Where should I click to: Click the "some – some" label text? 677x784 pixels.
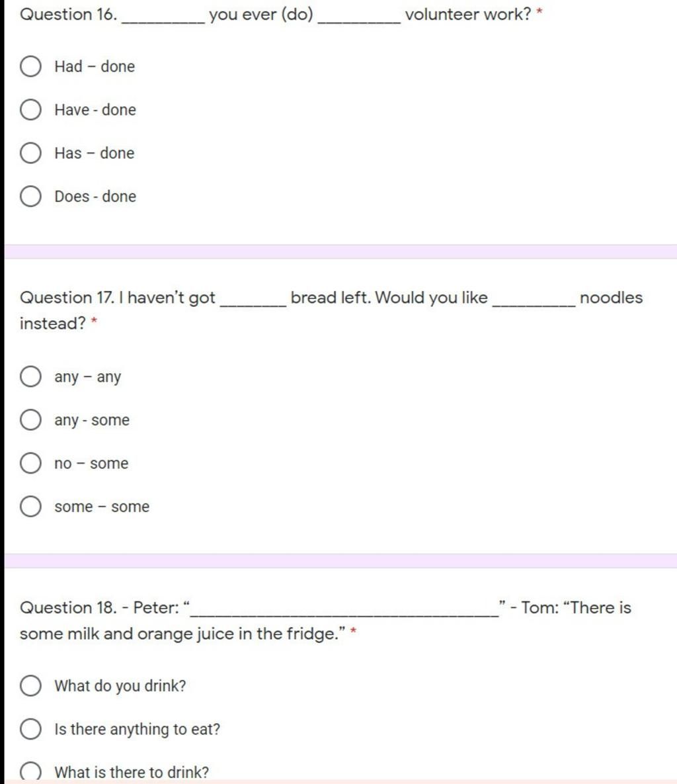point(102,507)
